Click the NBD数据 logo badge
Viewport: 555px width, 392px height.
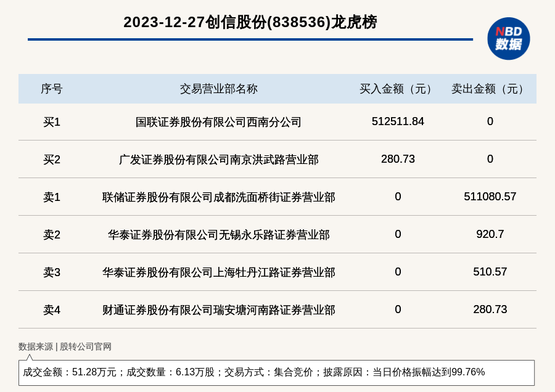[508, 39]
